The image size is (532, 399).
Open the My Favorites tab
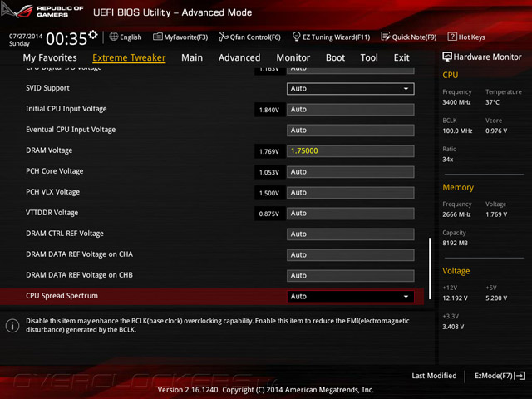pos(50,57)
